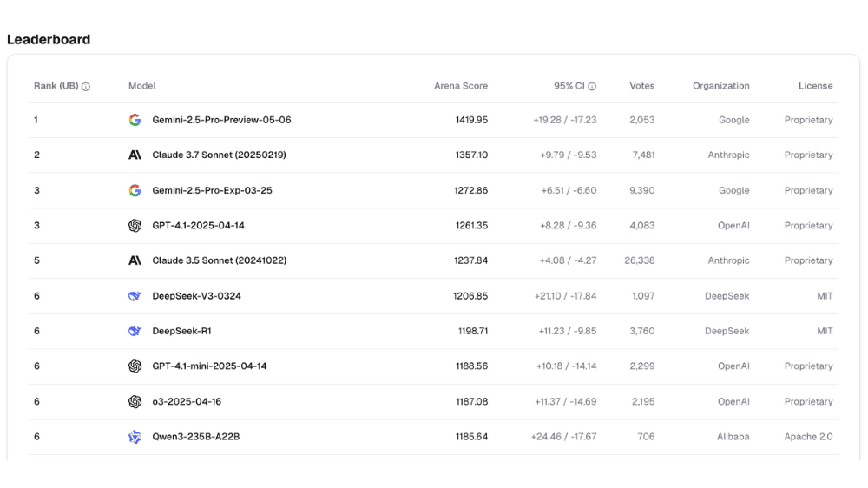Click vote count 2,053
Screen dimensions: 868x488
642,120
